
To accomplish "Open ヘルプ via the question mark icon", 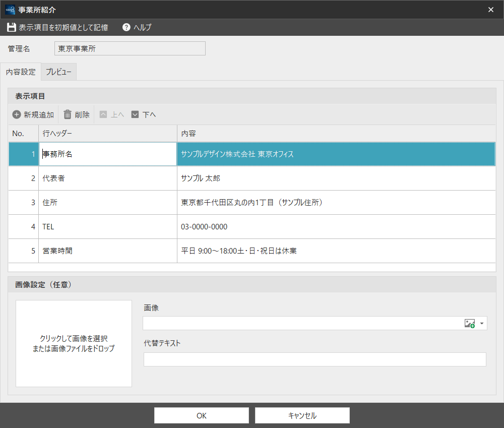I will click(127, 27).
